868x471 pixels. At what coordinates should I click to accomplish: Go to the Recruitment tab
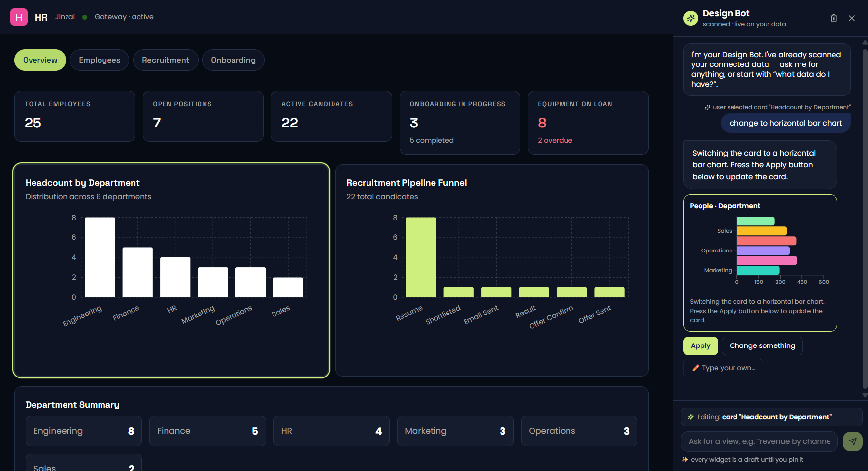(x=166, y=60)
